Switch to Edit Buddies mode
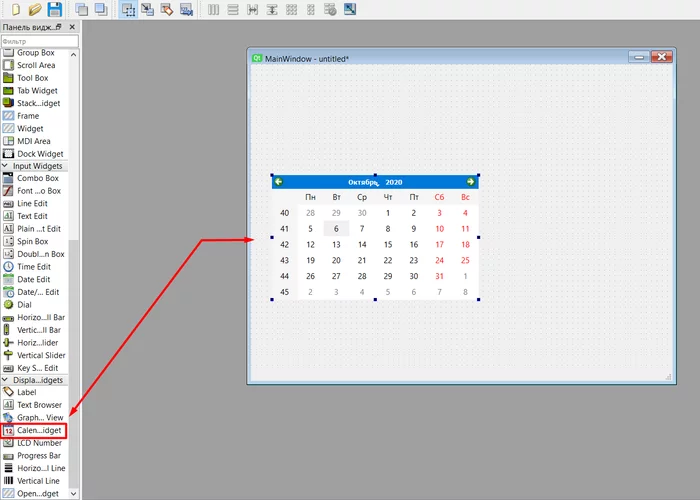 pyautogui.click(x=167, y=9)
